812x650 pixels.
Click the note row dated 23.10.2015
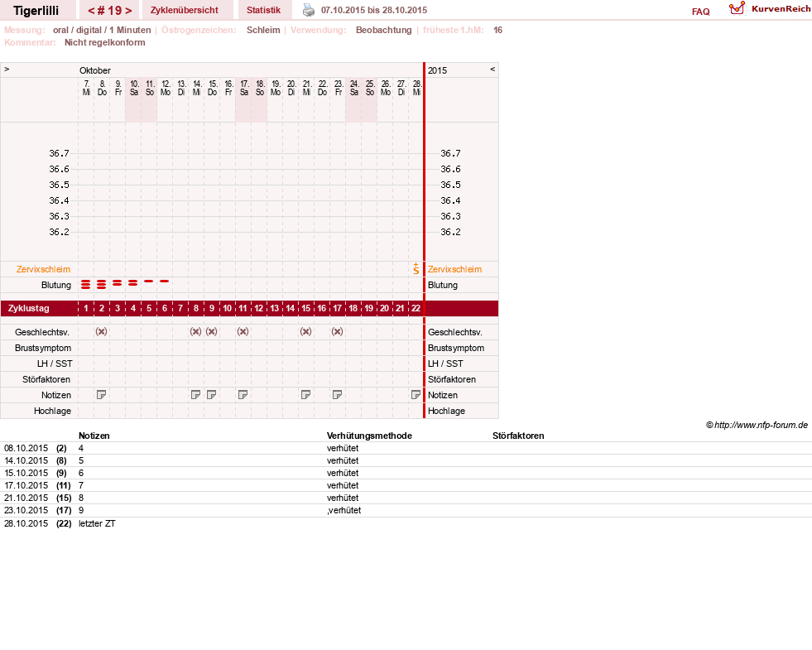[x=406, y=510]
